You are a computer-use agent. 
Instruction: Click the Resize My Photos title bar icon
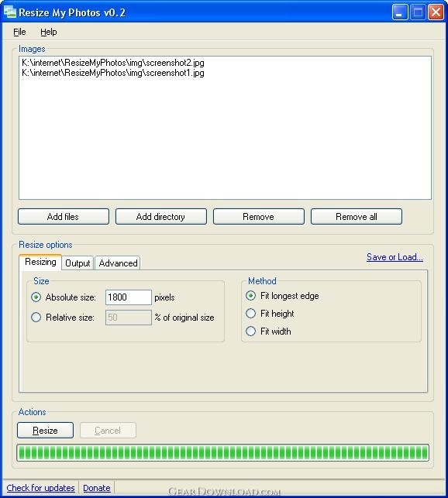point(9,12)
